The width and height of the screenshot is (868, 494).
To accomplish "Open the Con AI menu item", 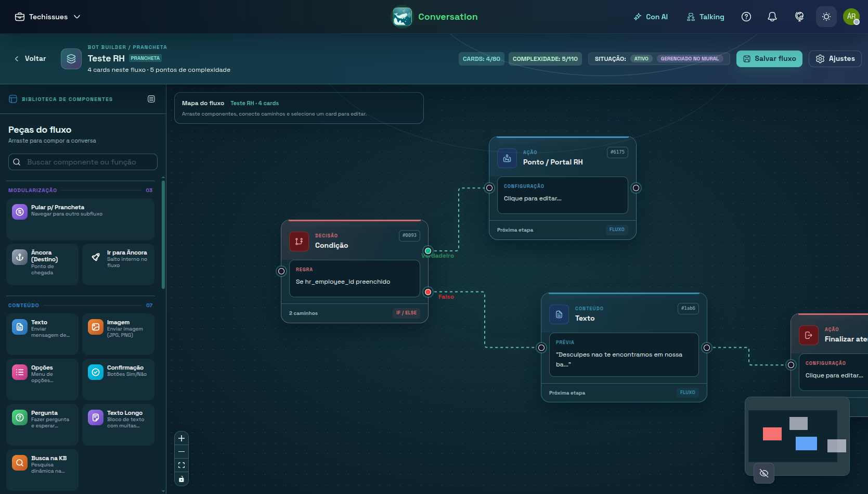I will pyautogui.click(x=651, y=17).
